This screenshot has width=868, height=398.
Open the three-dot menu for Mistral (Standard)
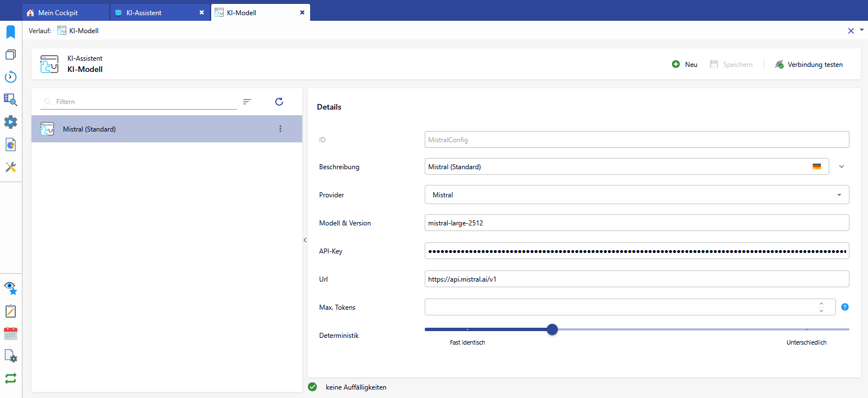(x=280, y=129)
